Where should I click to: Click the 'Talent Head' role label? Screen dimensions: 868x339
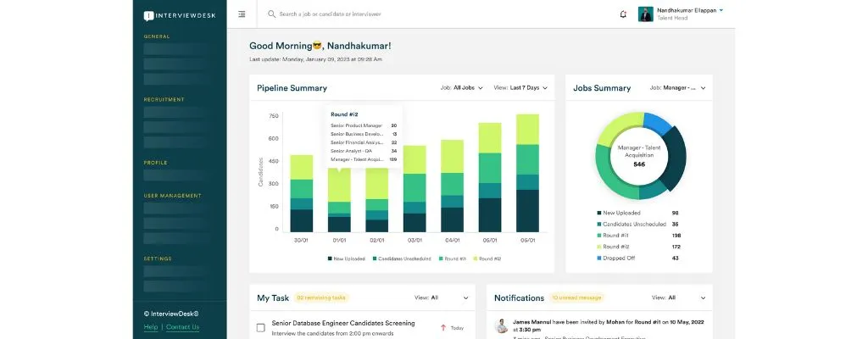[672, 19]
